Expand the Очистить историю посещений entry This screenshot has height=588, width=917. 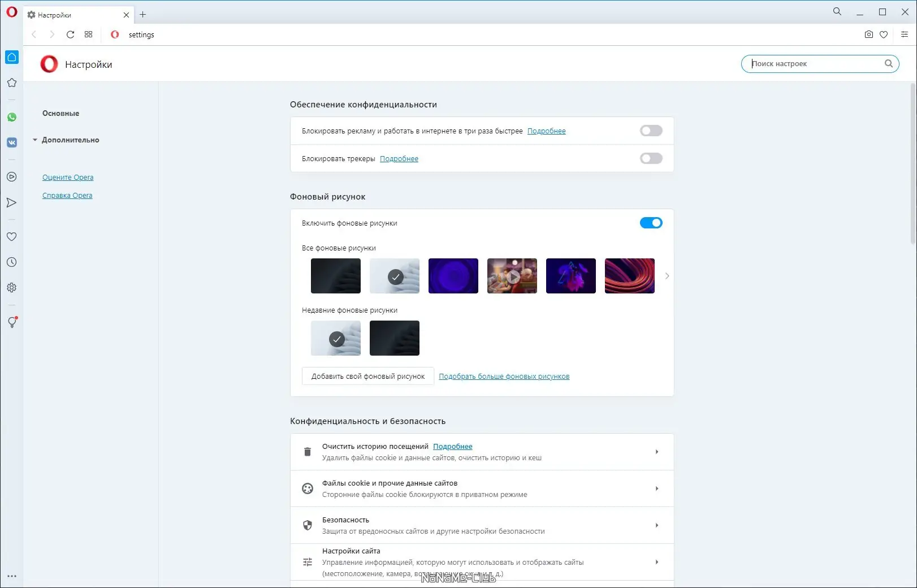tap(657, 452)
